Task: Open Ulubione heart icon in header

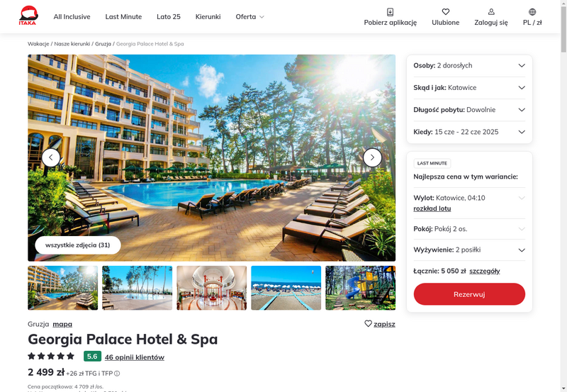Action: (x=446, y=12)
